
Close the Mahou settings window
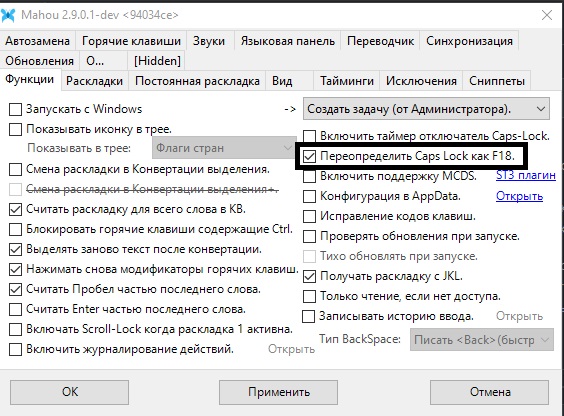547,15
